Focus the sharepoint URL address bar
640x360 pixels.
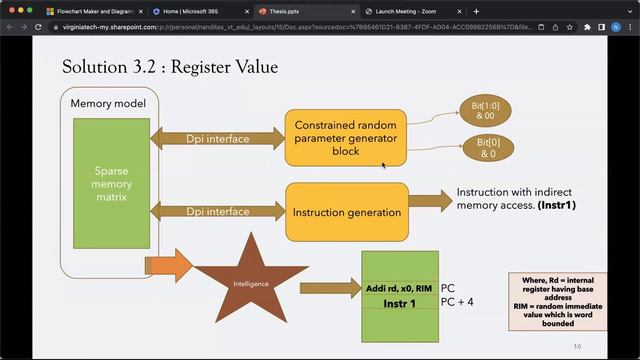[297, 27]
